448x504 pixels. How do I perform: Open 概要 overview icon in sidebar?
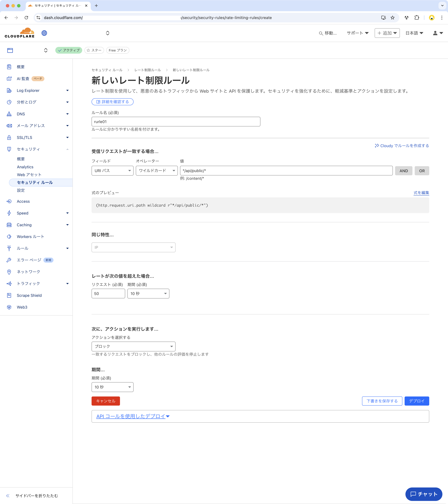tap(9, 67)
